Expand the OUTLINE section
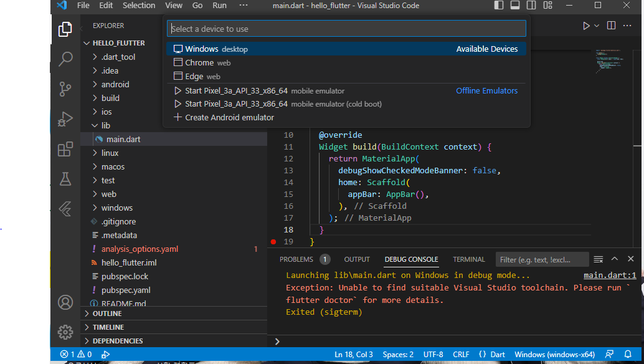The image size is (644, 364). tap(174, 314)
